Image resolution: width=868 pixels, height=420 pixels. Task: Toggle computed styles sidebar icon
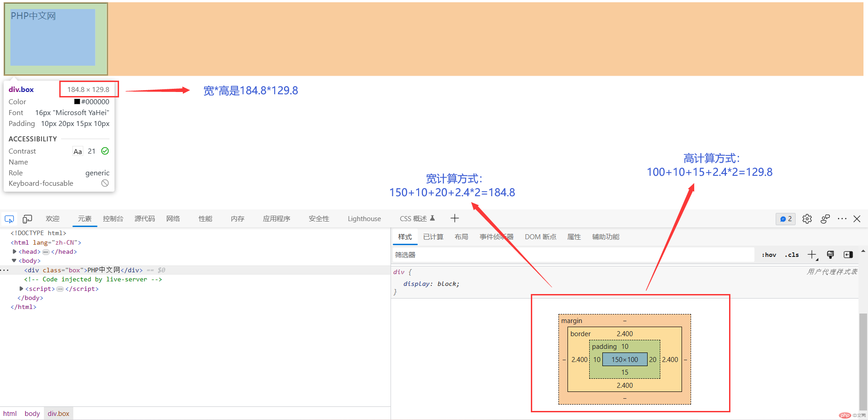click(x=848, y=255)
